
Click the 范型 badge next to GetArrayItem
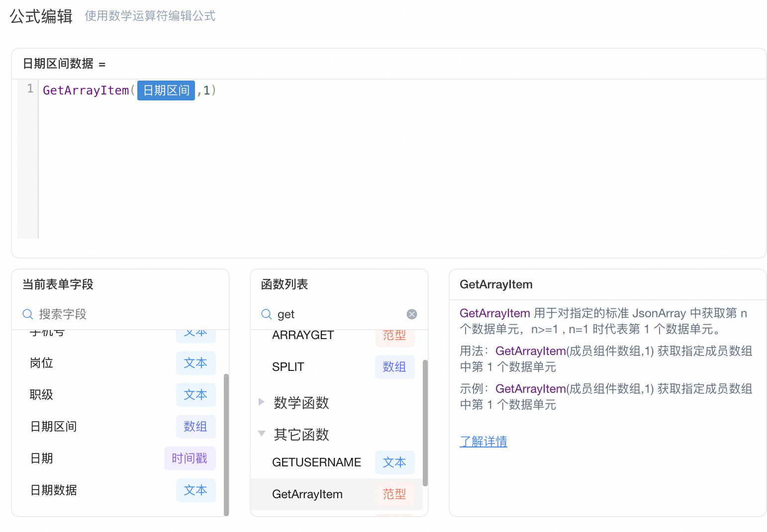(394, 494)
